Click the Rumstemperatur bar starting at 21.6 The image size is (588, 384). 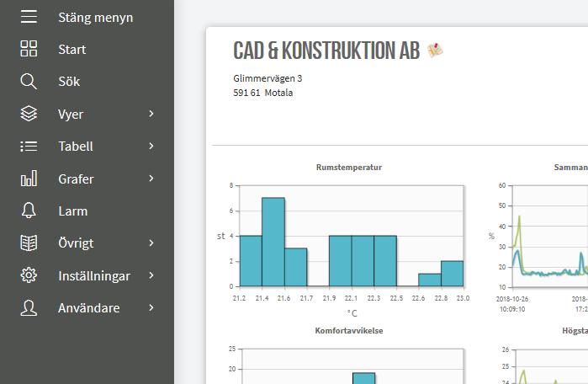point(295,267)
